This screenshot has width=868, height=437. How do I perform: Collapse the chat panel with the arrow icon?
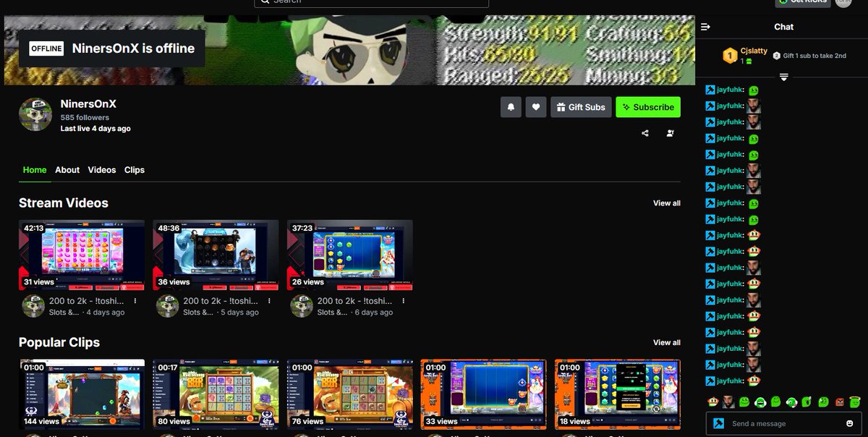(706, 27)
